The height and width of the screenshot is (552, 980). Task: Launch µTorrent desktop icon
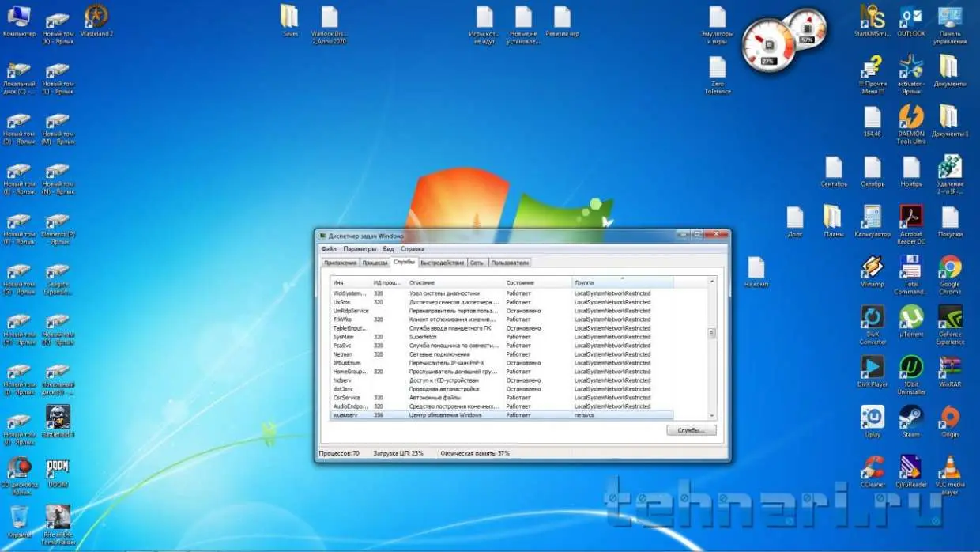point(911,322)
